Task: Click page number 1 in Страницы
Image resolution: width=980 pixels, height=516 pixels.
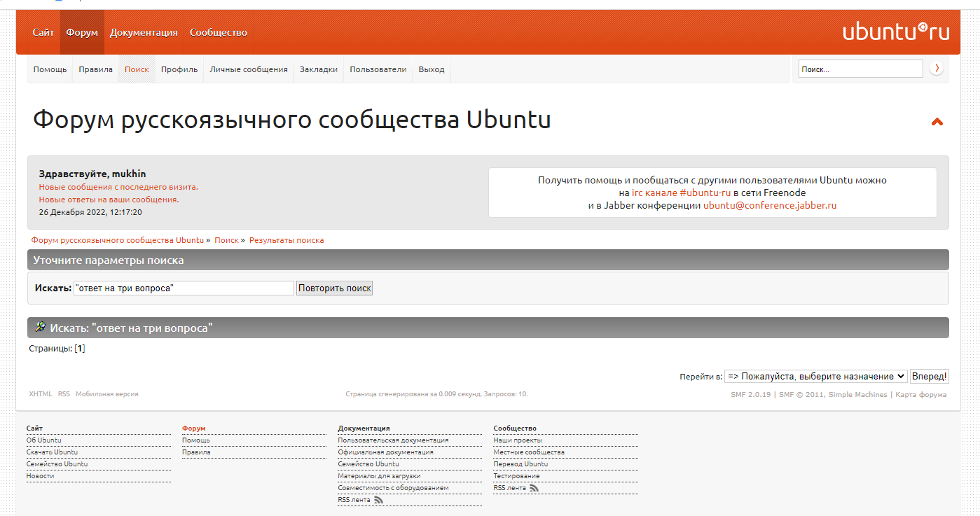Action: tap(80, 349)
